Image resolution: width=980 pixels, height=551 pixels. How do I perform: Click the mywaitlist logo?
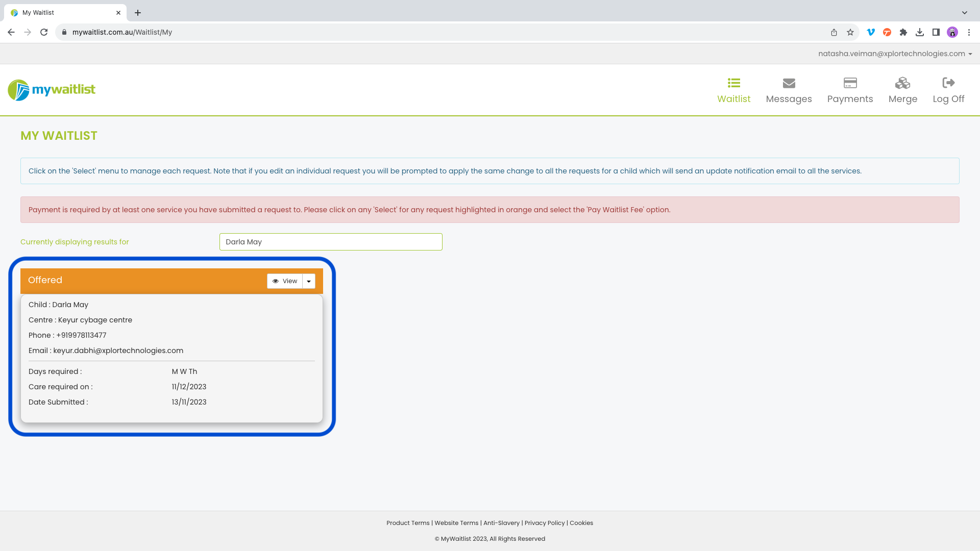(52, 90)
